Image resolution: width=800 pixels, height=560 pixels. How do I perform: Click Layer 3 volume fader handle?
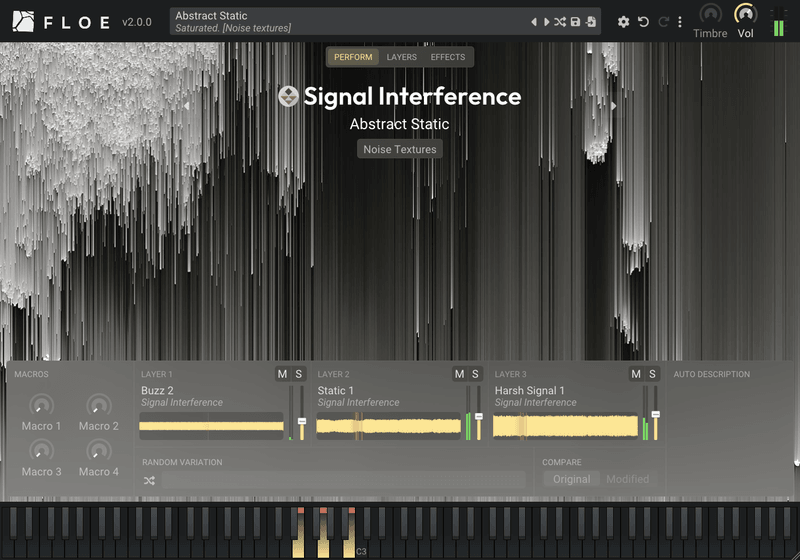pos(656,415)
